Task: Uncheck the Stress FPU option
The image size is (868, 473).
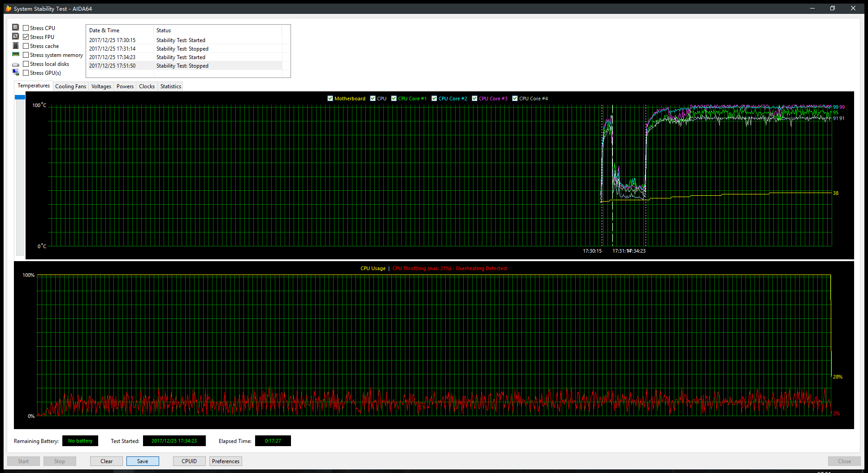Action: pyautogui.click(x=26, y=37)
